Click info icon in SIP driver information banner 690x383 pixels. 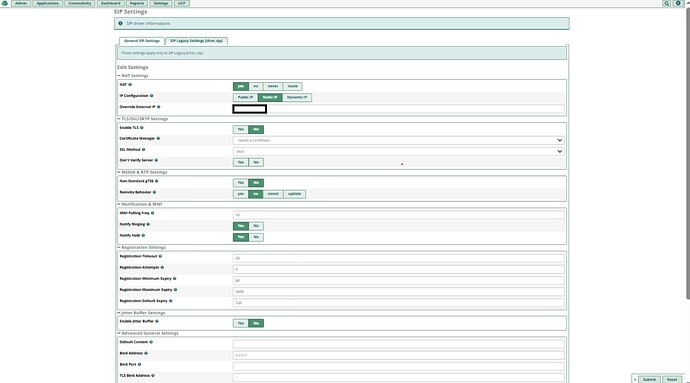pos(120,23)
